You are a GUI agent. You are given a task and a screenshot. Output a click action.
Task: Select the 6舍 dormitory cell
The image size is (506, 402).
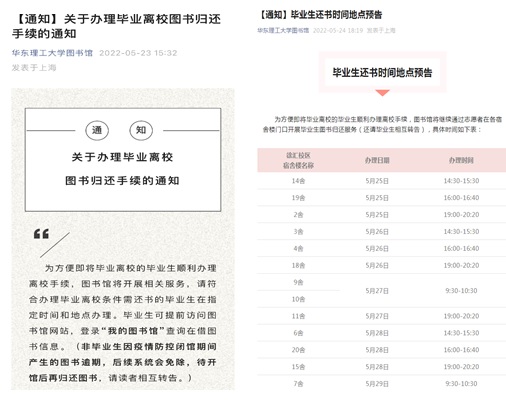click(298, 333)
